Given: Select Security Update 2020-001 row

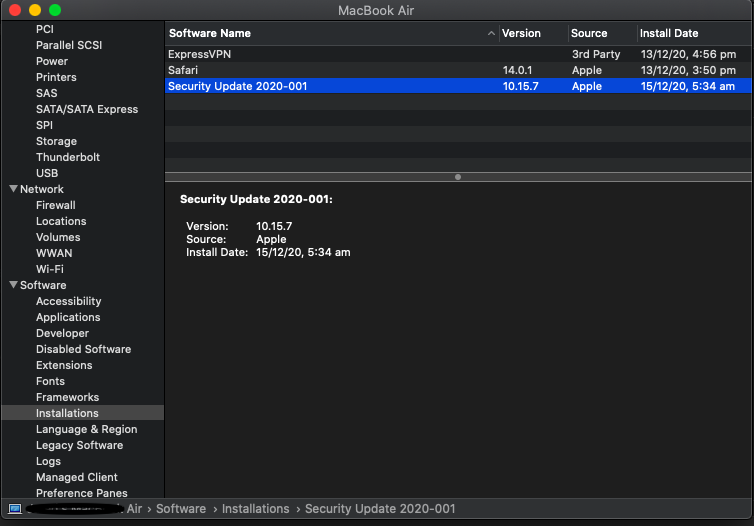Looking at the screenshot, I should 458,86.
